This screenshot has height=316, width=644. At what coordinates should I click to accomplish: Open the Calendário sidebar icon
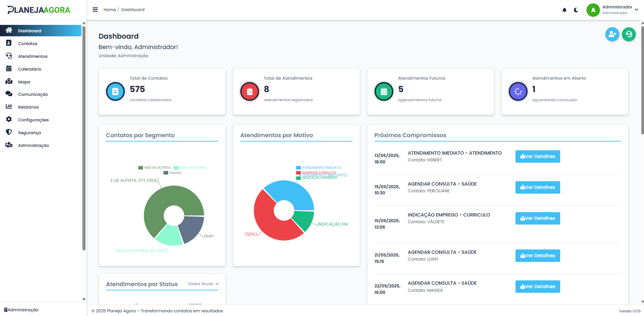(9, 69)
